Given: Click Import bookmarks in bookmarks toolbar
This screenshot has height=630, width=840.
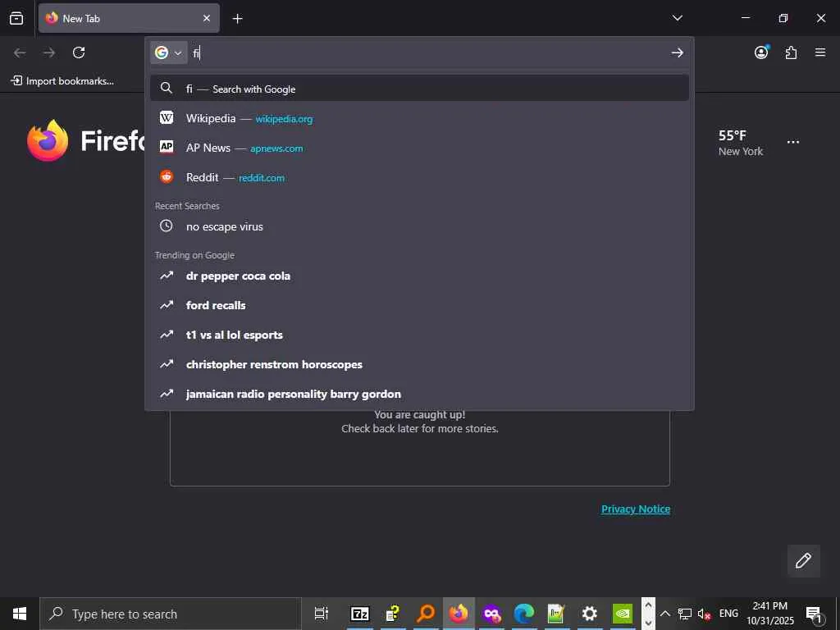Looking at the screenshot, I should tap(62, 81).
